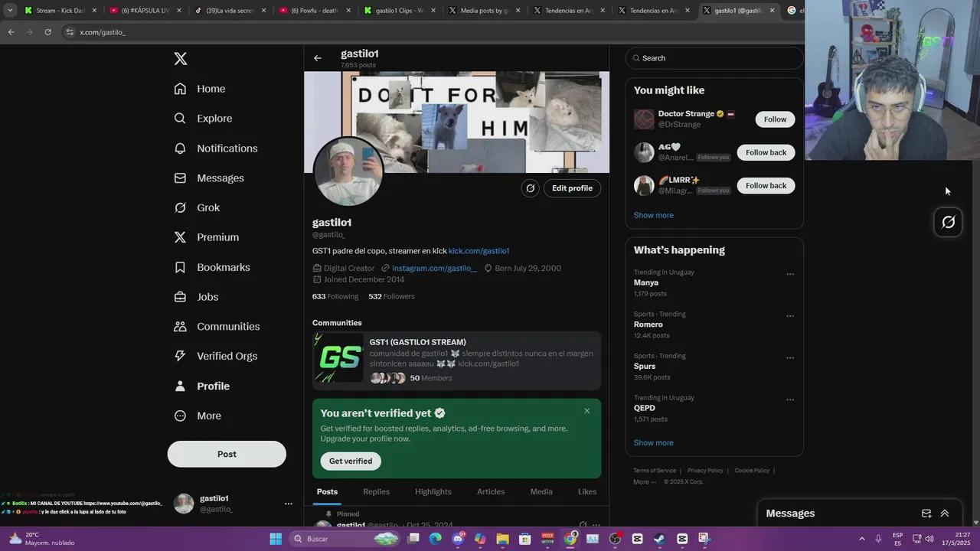980x551 pixels.
Task: Expand footer More options
Action: 645,482
